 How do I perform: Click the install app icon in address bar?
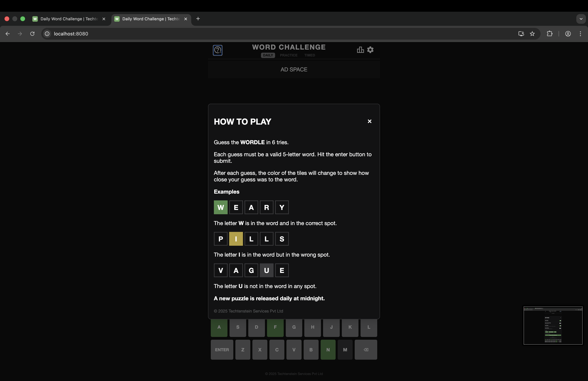521,34
